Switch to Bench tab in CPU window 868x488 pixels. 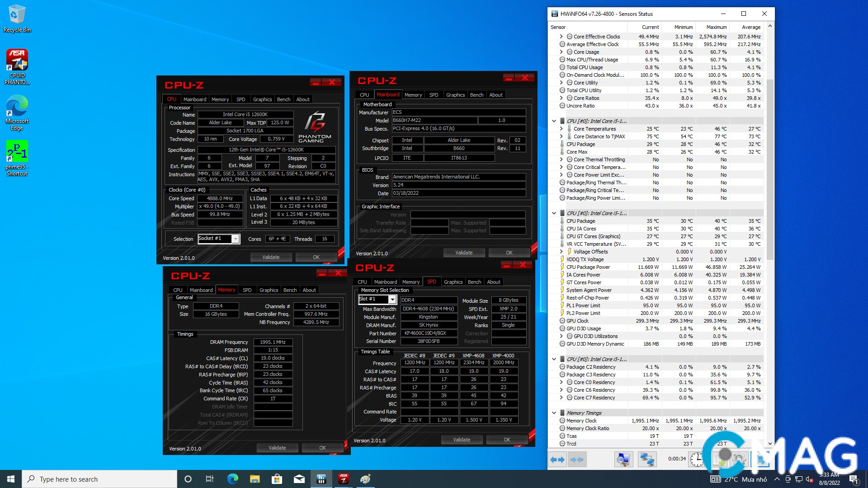point(283,99)
